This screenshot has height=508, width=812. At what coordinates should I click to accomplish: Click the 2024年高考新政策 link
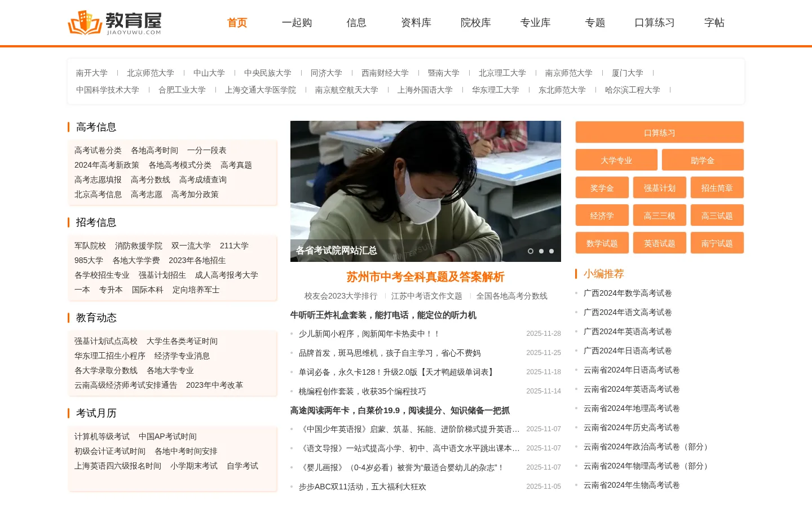pyautogui.click(x=107, y=165)
